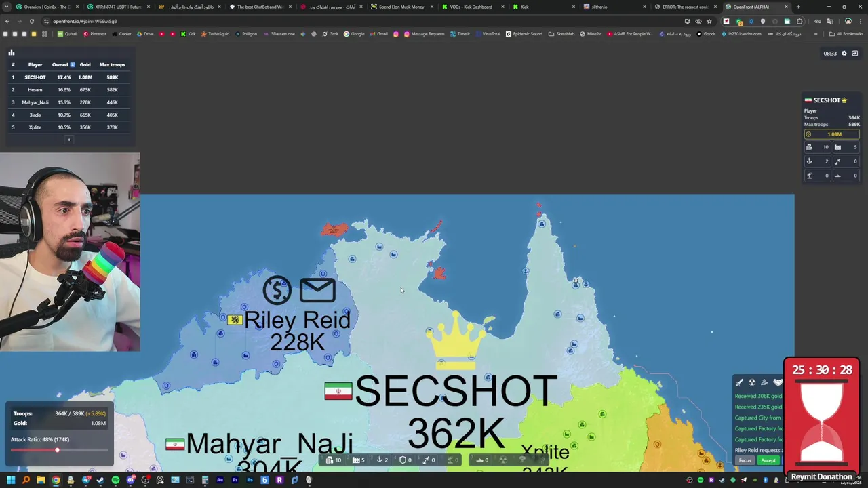Click the dollar emoji over Riley Reid
The width and height of the screenshot is (868, 488).
(277, 290)
